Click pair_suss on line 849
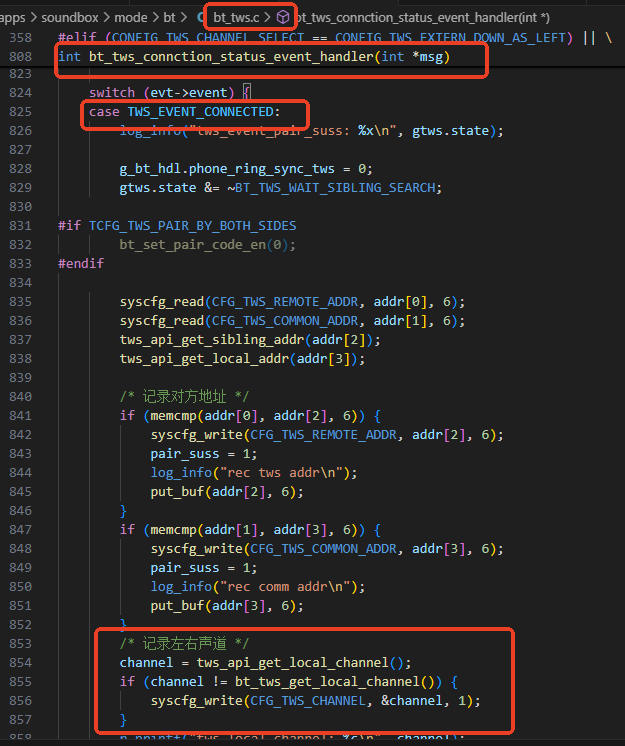Viewport: 625px width, 746px height. pyautogui.click(x=185, y=568)
